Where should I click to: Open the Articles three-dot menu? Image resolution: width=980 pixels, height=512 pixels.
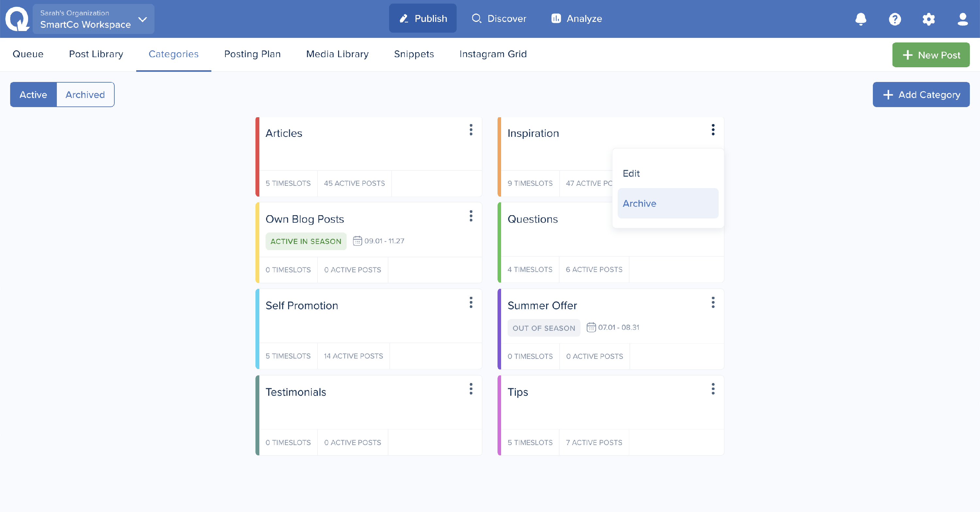[471, 130]
